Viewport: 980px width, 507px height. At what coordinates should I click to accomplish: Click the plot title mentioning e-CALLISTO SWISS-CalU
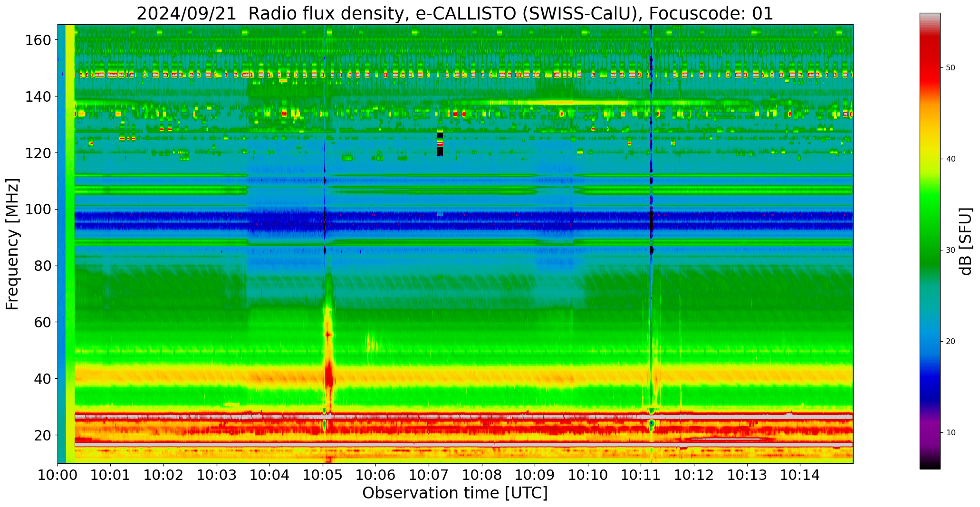(x=455, y=13)
